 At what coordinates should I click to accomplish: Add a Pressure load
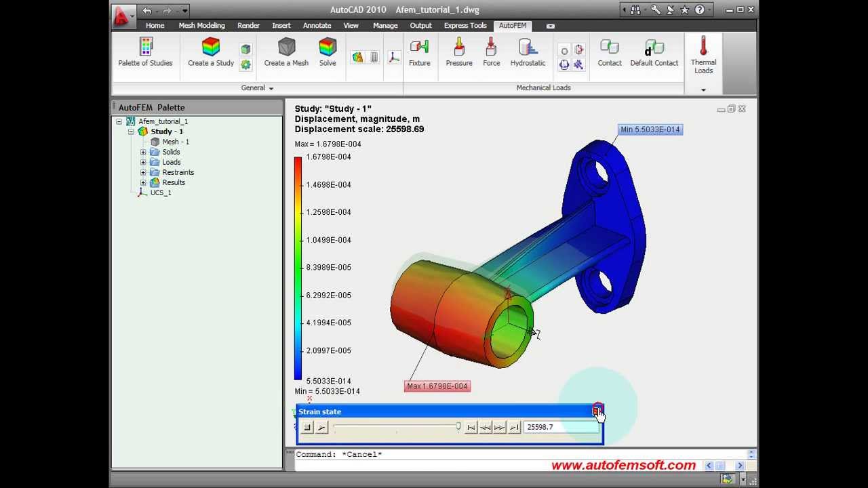pos(459,52)
